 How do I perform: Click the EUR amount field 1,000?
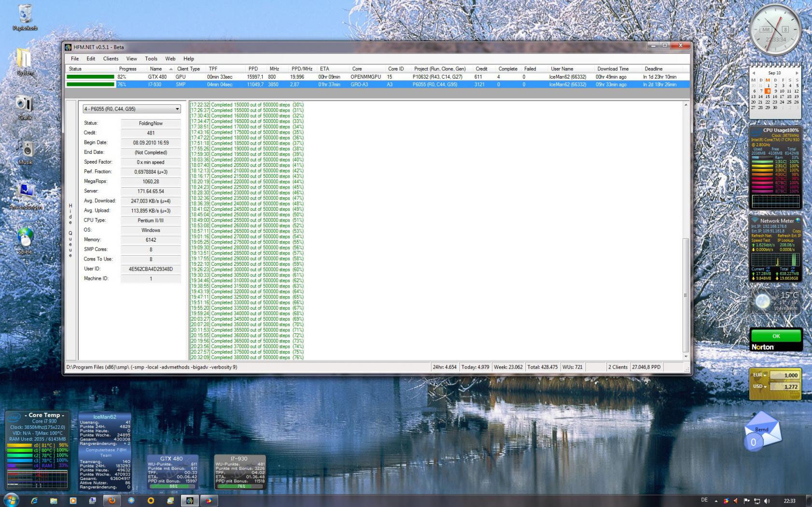pyautogui.click(x=784, y=375)
